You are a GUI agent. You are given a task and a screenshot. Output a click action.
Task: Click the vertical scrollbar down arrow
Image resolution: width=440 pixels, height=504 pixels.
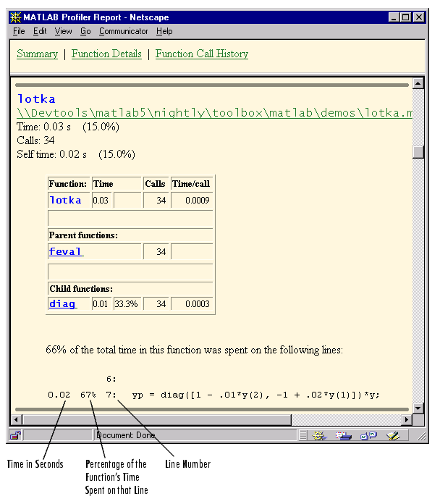pos(418,408)
